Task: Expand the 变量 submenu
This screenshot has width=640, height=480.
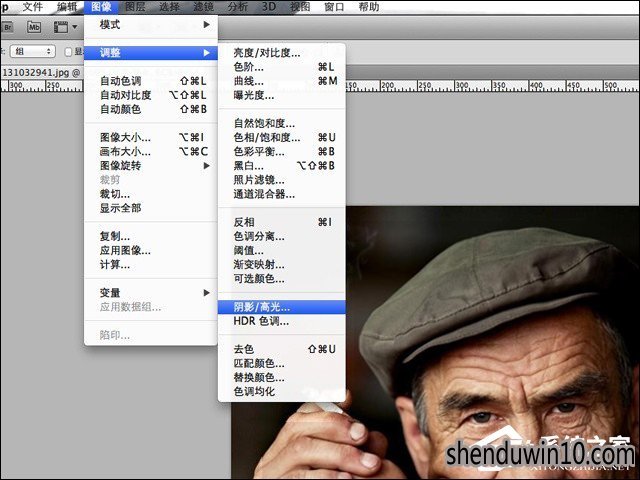Action: click(151, 293)
